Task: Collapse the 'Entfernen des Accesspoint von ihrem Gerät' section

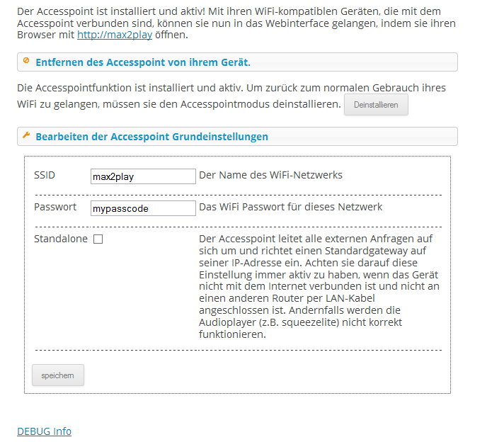Action: pyautogui.click(x=237, y=62)
